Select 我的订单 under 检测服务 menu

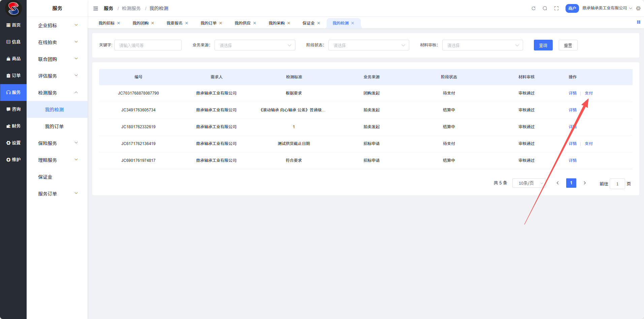tap(54, 127)
